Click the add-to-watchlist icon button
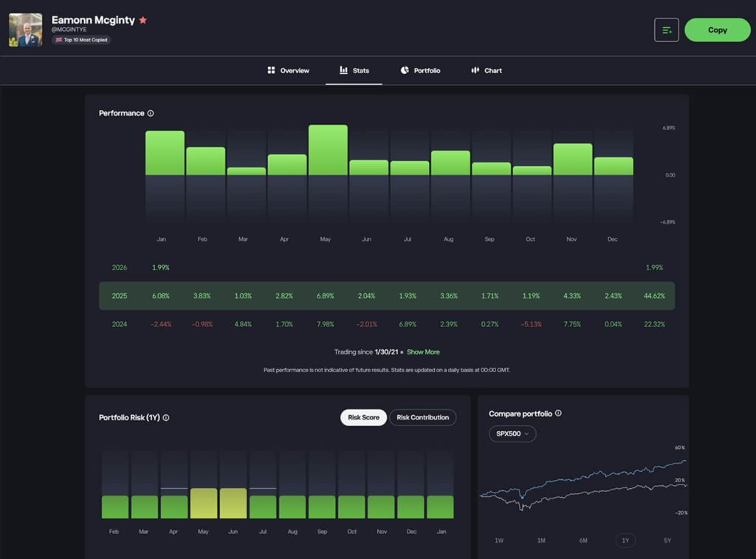 click(x=667, y=30)
